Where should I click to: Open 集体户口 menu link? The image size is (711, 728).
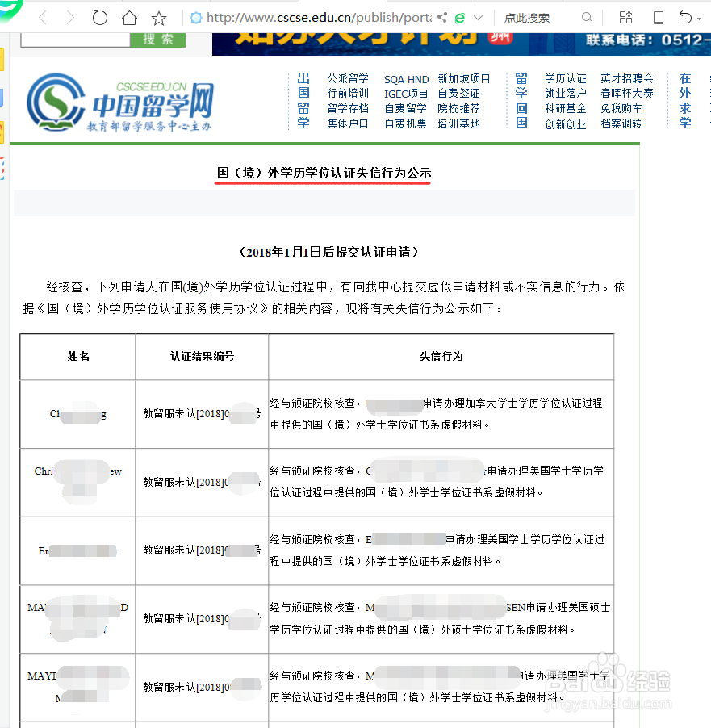click(x=348, y=123)
